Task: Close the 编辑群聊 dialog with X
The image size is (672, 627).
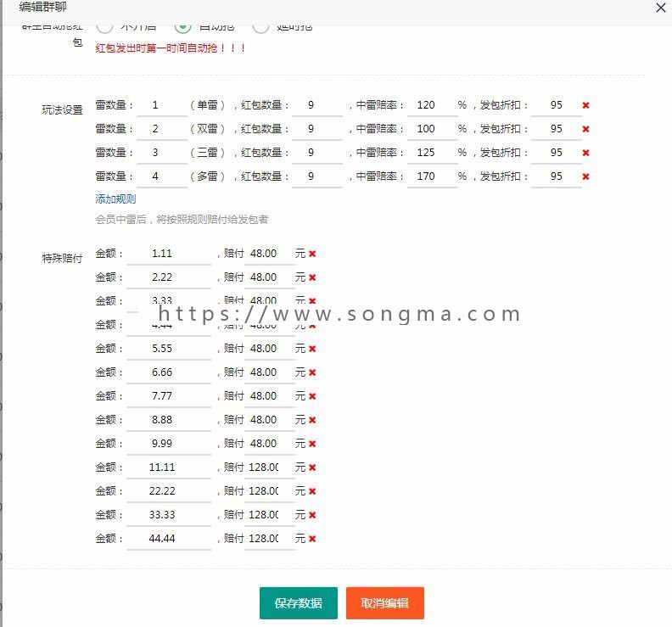Action: (660, 8)
